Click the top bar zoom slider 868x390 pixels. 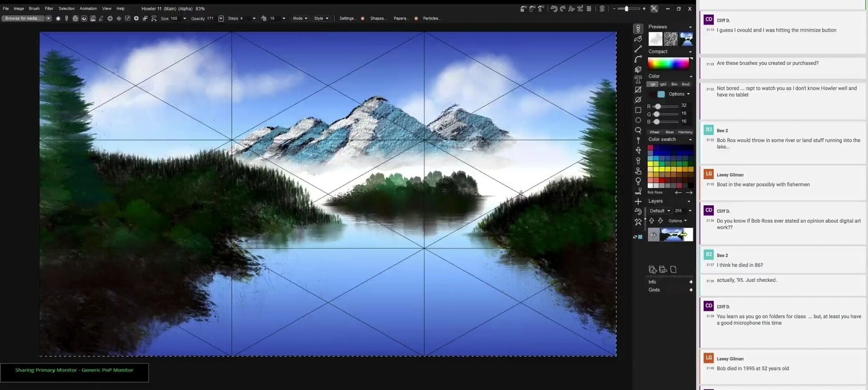point(629,9)
